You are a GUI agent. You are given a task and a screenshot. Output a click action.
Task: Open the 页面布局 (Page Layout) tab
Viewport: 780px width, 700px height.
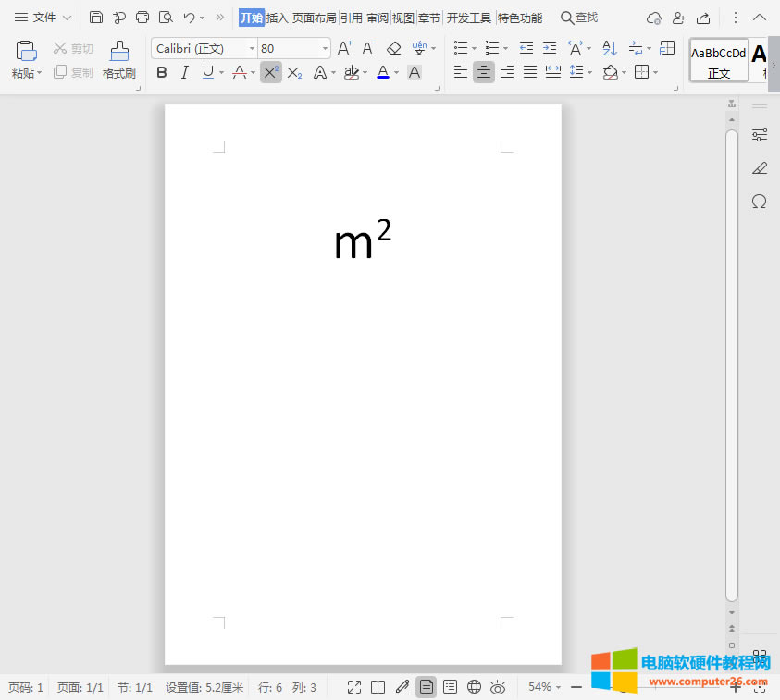tap(315, 18)
